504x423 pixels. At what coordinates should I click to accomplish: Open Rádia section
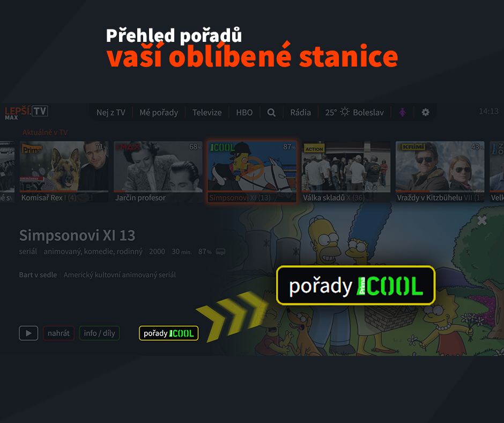(301, 112)
